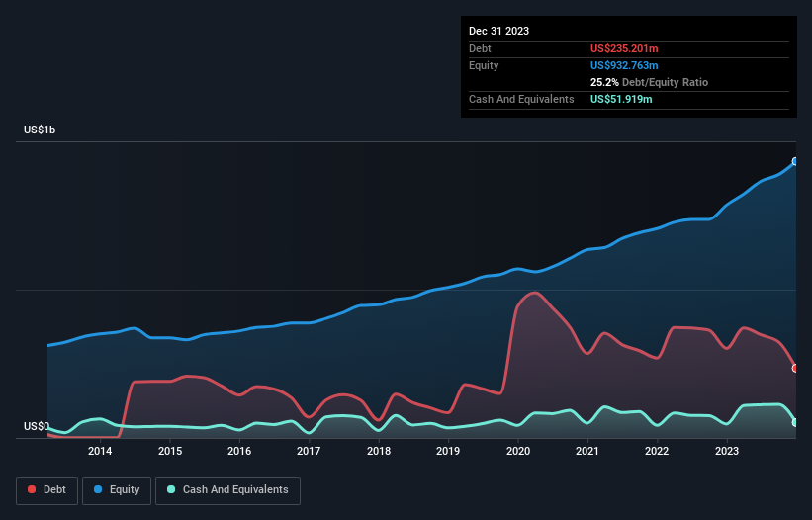
Task: Click the 2015 x-axis label
Action: pyautogui.click(x=170, y=451)
